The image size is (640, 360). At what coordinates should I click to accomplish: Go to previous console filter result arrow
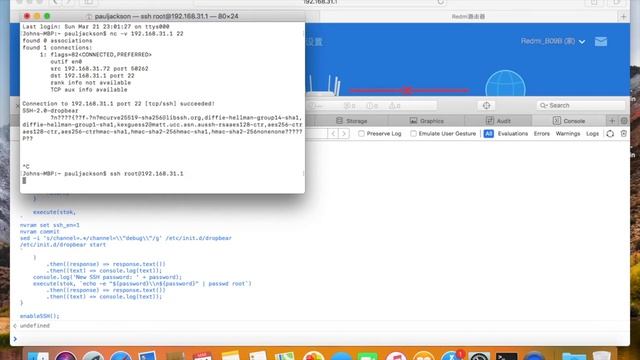pyautogui.click(x=333, y=133)
